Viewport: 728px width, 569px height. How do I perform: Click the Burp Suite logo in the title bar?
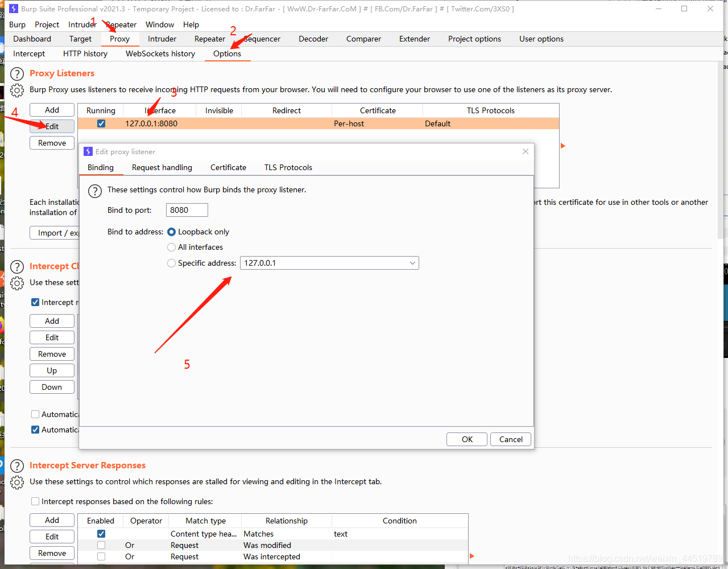pyautogui.click(x=13, y=9)
